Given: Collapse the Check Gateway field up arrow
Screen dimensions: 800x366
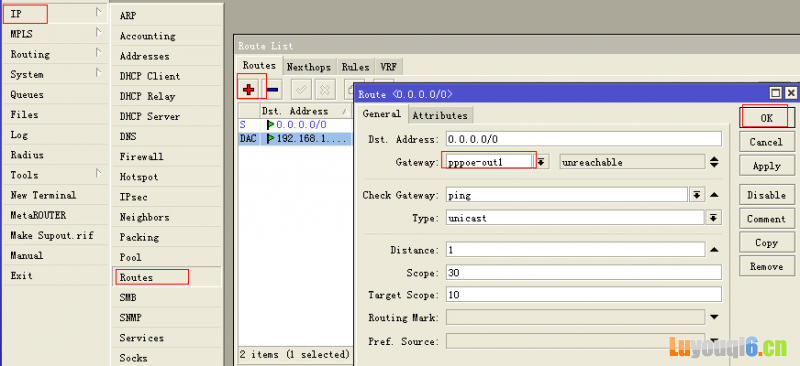Looking at the screenshot, I should 714,194.
